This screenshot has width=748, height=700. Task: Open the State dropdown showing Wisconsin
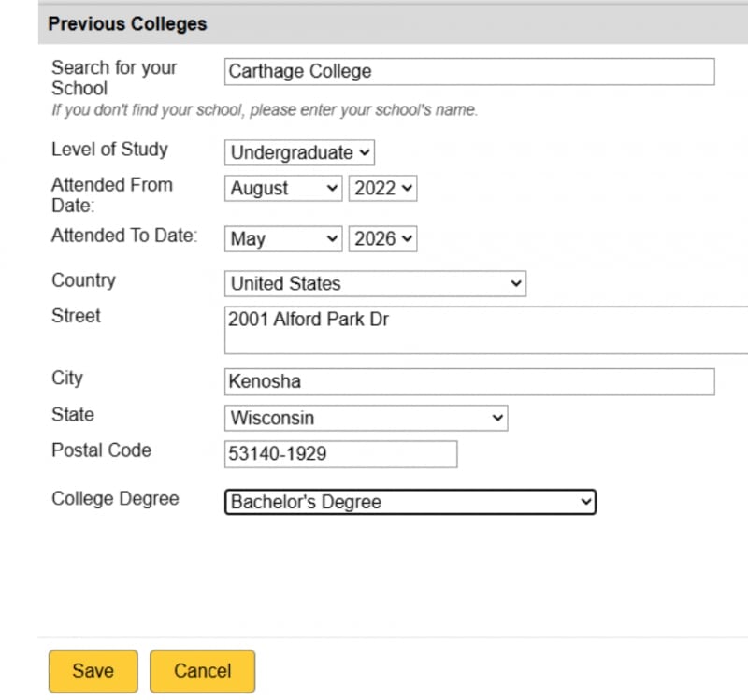coord(365,418)
